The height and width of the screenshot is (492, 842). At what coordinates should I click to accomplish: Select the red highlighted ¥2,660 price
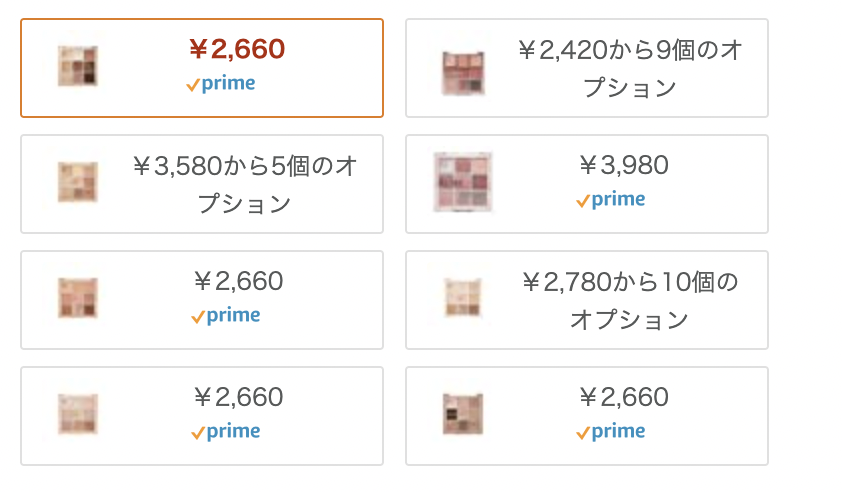pyautogui.click(x=237, y=49)
